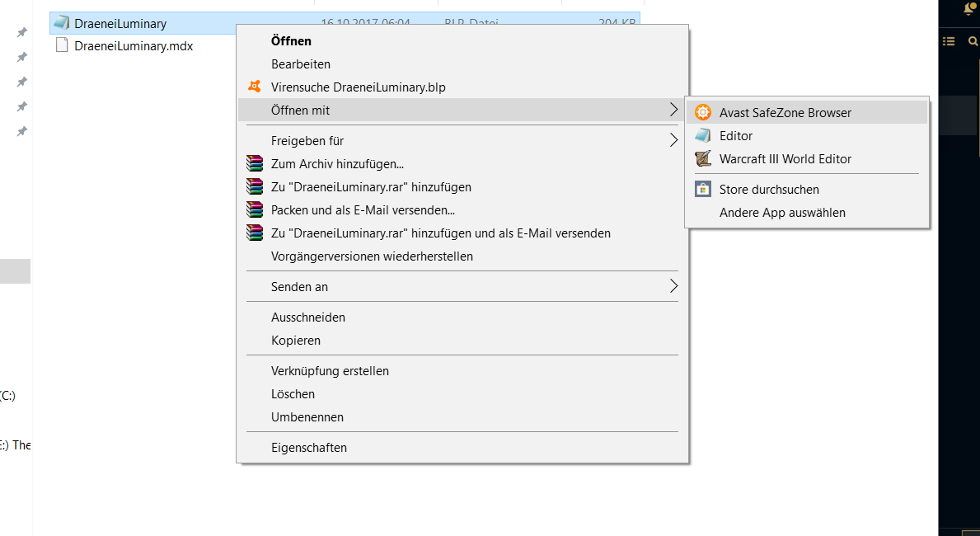Screen dimensions: 980x536
Task: Select the (E:) drive in navigation pane
Action: point(16,445)
